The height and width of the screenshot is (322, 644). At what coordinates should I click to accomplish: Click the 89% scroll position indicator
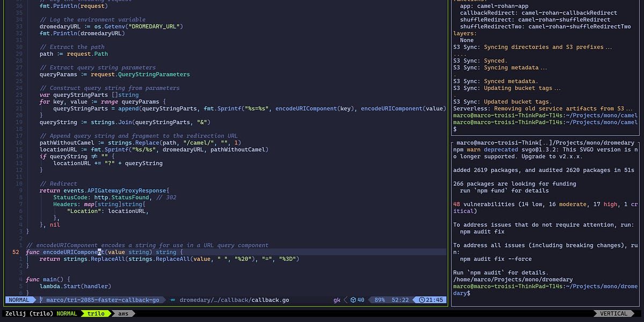coord(378,300)
